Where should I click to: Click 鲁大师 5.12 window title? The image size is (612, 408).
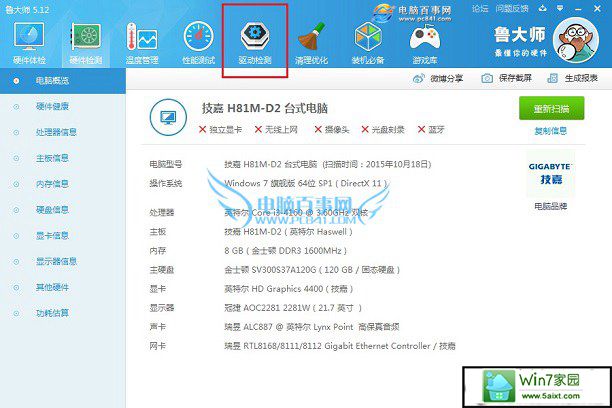coord(27,9)
